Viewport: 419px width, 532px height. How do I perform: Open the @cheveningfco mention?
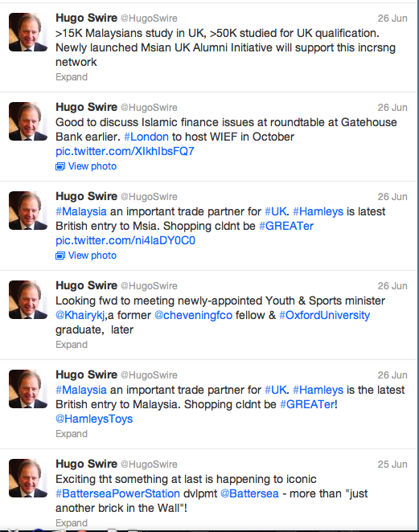[194, 315]
